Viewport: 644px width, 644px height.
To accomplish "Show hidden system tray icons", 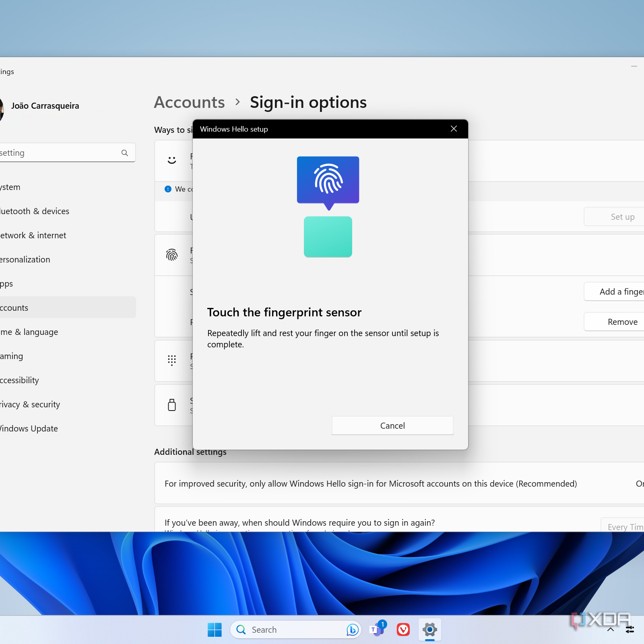I will pos(611,630).
